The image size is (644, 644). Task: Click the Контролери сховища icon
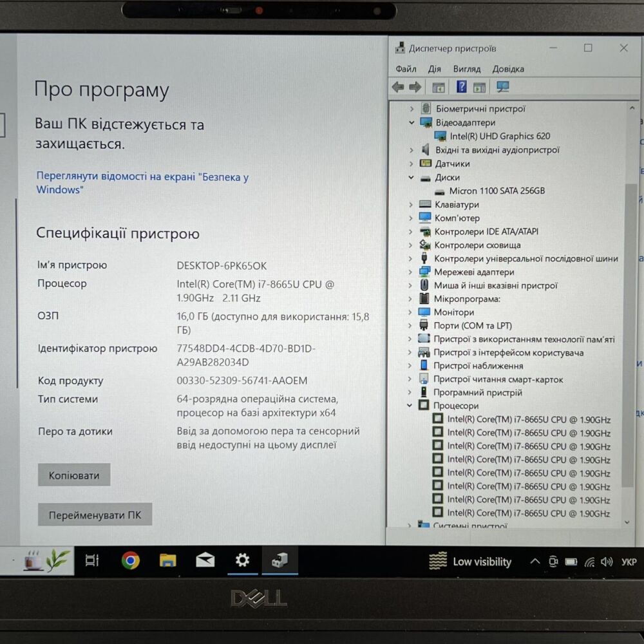424,245
